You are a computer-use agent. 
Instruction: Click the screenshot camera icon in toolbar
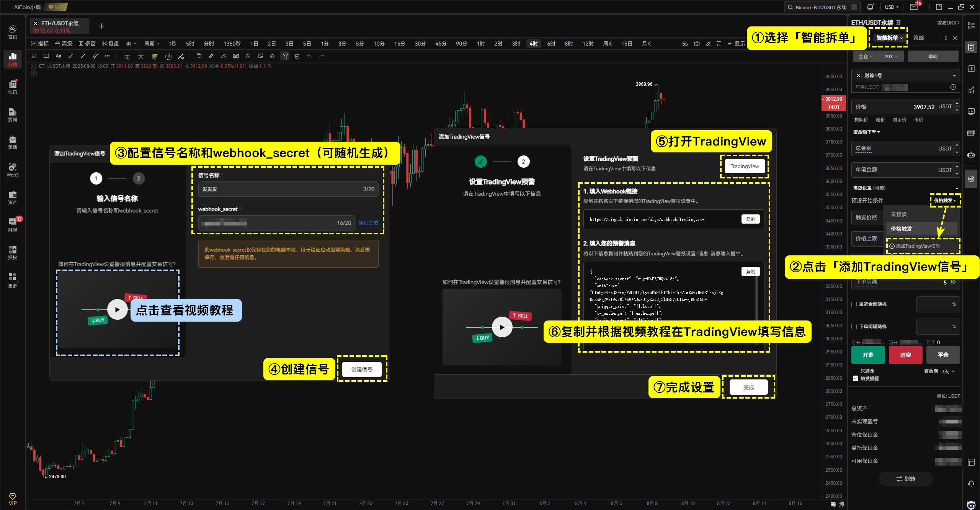point(697,44)
